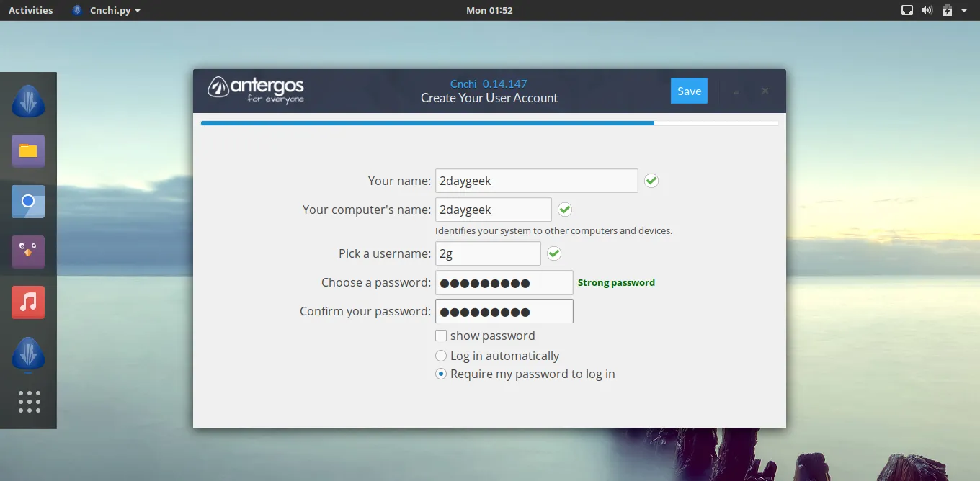Select Log in automatically option
This screenshot has height=481, width=980.
[x=441, y=356]
